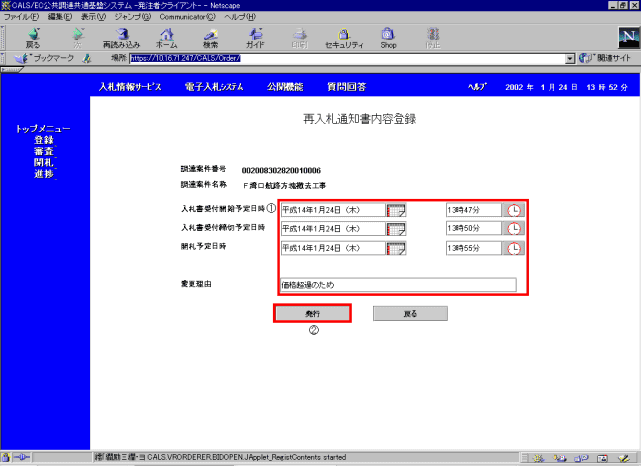The image size is (641, 466).
Task: Select the 公開機能 tab
Action: [x=285, y=87]
